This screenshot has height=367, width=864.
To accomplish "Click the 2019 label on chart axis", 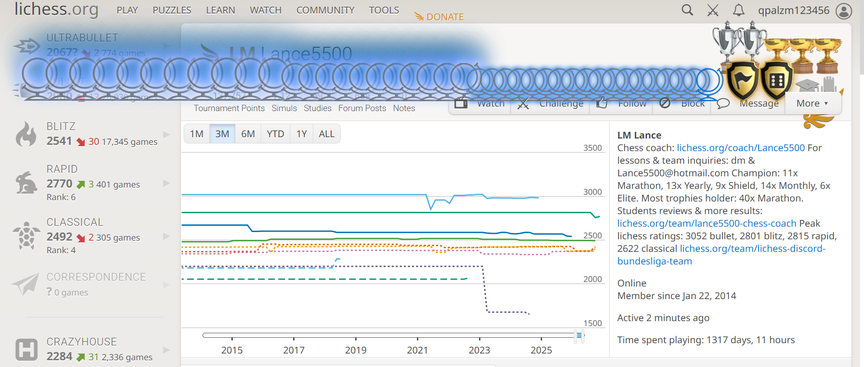I will click(355, 350).
